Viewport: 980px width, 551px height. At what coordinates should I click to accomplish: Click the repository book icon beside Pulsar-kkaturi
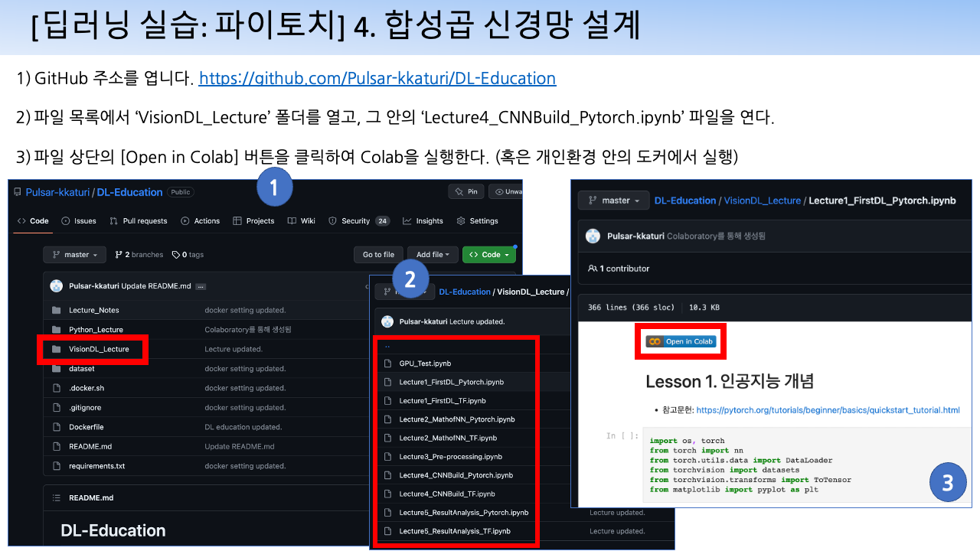(17, 191)
